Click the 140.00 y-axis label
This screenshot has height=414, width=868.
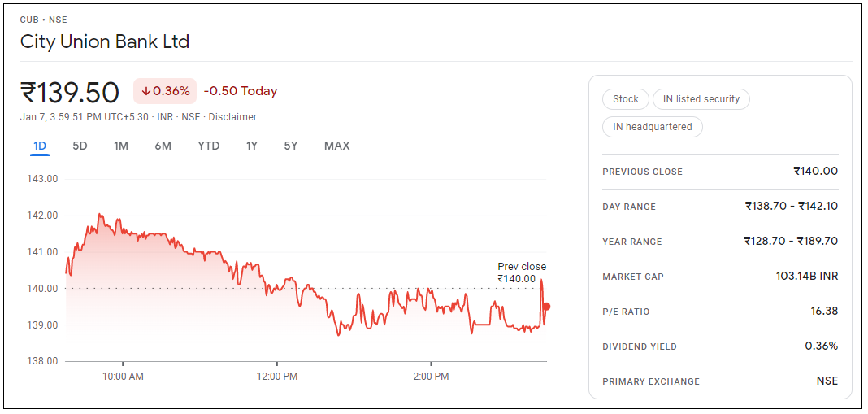coord(41,288)
